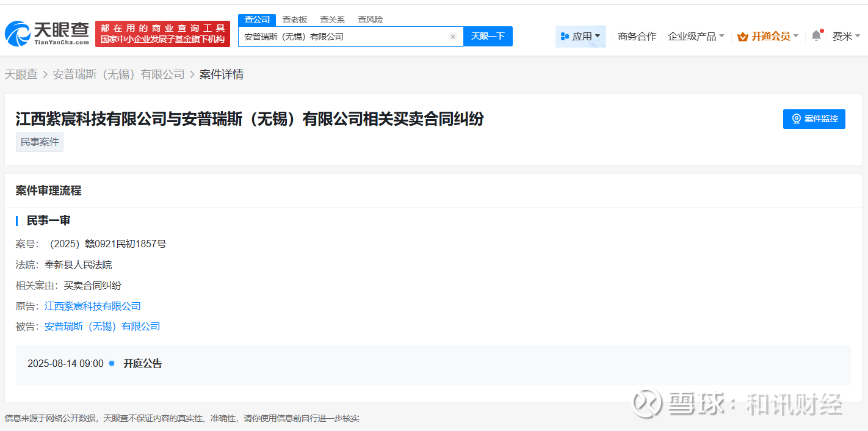
Task: Clear the search box text
Action: tap(453, 37)
